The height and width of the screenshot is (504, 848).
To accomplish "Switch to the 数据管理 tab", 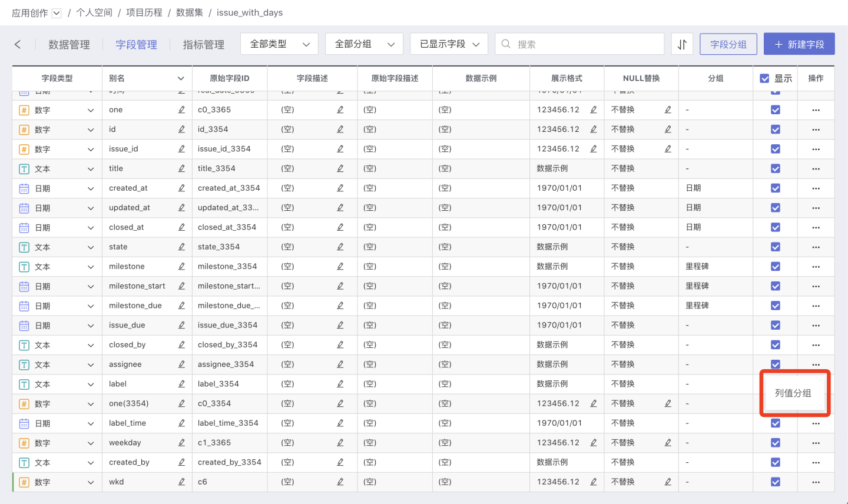I will (x=69, y=45).
